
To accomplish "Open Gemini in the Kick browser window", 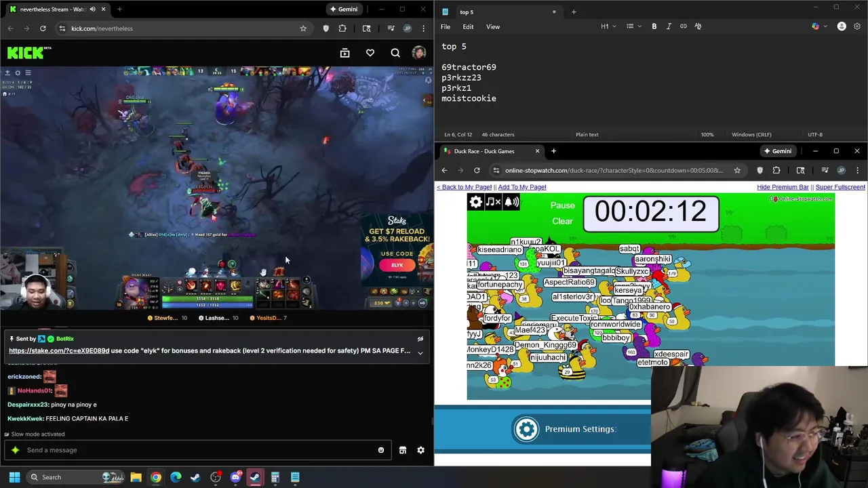I will click(x=343, y=9).
